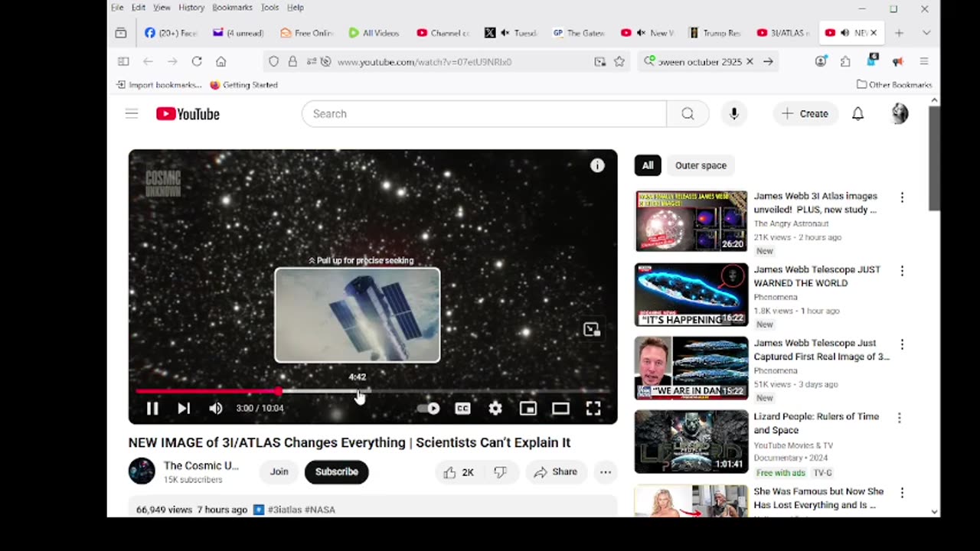Open more actions menu below video
This screenshot has height=551, width=980.
[x=605, y=472]
